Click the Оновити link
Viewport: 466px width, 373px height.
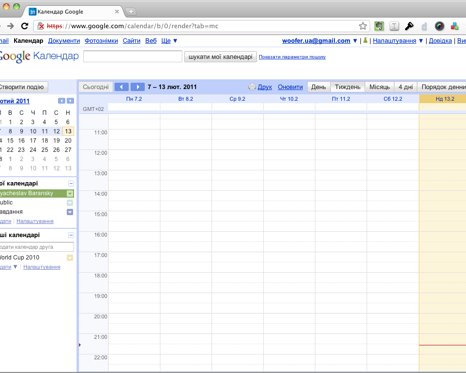click(x=290, y=87)
